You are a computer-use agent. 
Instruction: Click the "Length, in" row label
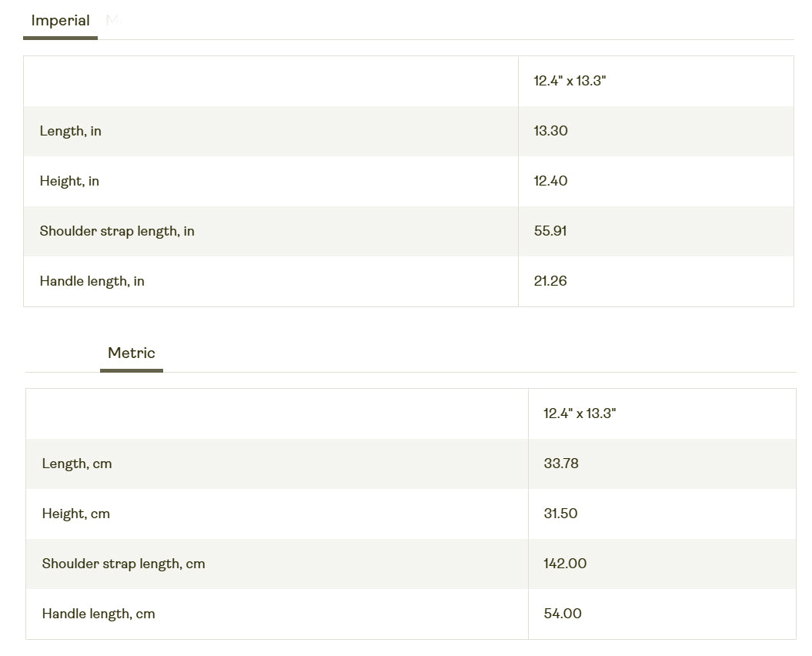(71, 131)
